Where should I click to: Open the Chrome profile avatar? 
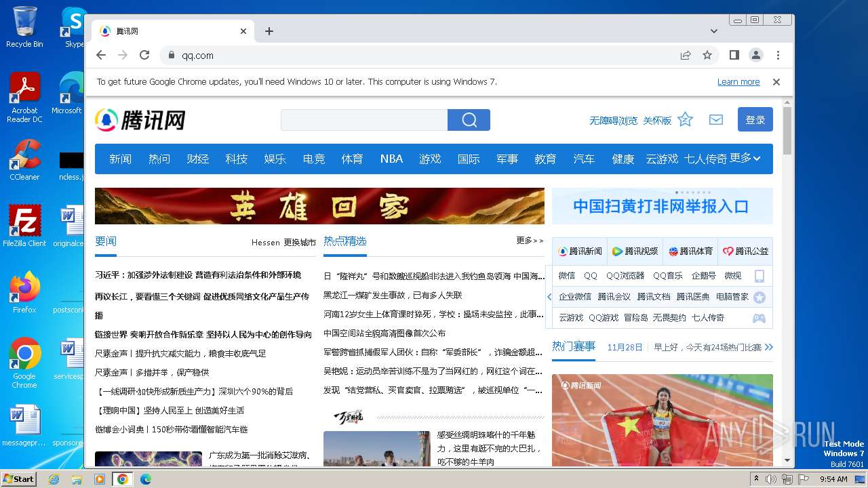pos(755,55)
